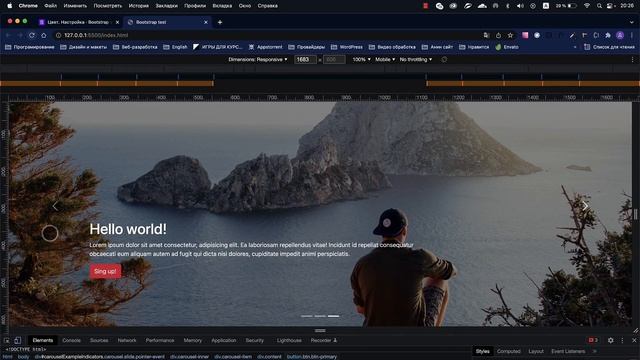The image size is (640, 360).
Task: Click the red error counter in DevTools
Action: (x=593, y=340)
